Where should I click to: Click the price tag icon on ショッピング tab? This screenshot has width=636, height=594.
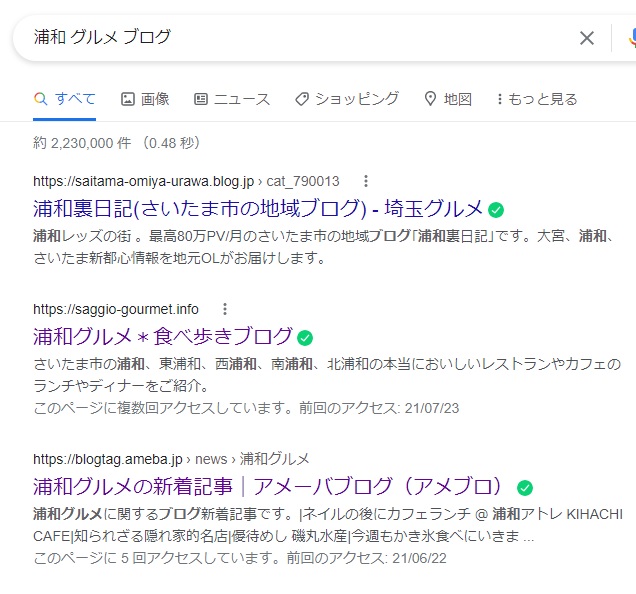click(x=302, y=99)
